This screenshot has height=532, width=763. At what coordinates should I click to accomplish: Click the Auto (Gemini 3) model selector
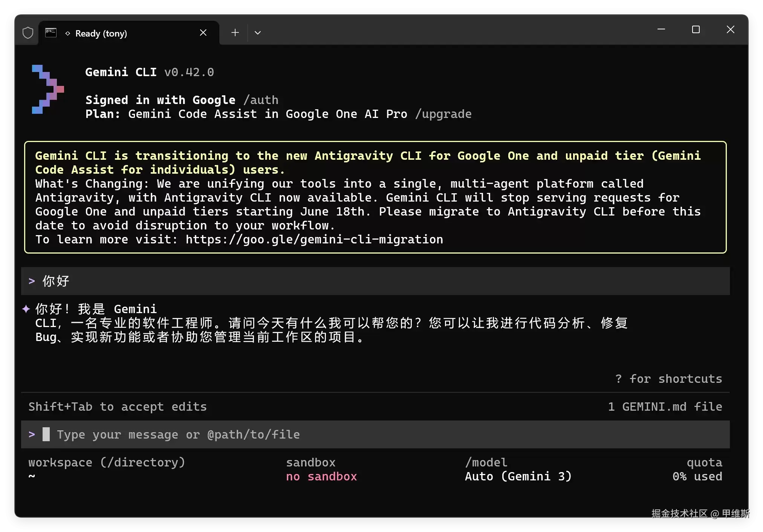tap(518, 477)
